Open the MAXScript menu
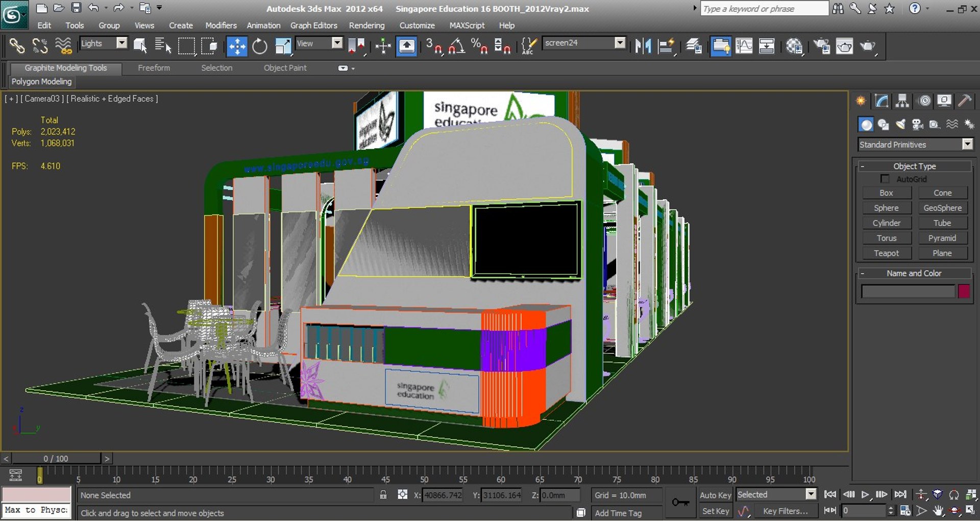 coord(467,25)
